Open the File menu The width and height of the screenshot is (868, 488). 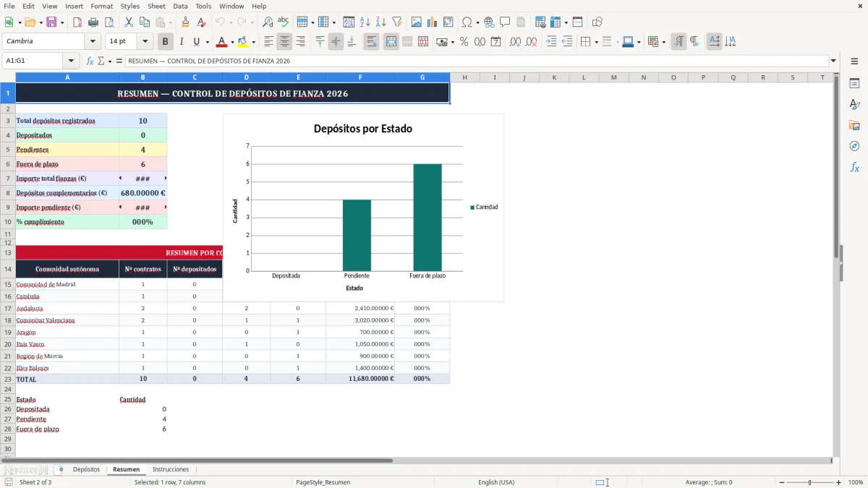(x=9, y=6)
